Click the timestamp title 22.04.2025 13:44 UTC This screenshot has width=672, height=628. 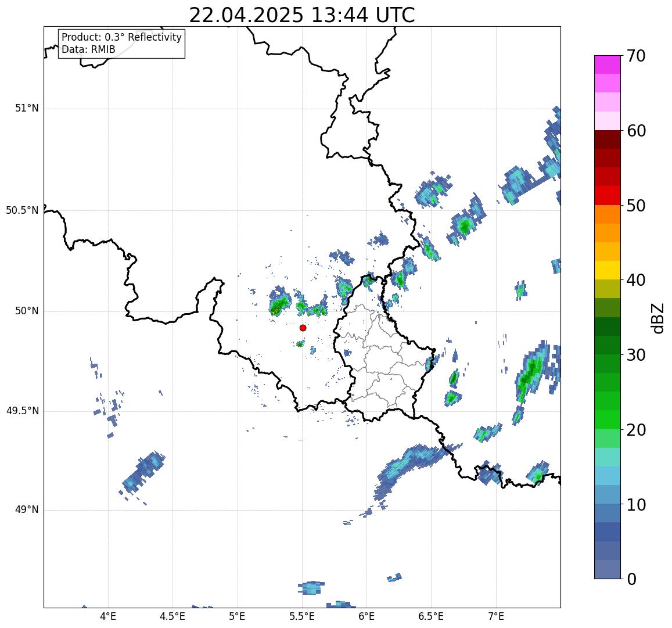[x=302, y=16]
